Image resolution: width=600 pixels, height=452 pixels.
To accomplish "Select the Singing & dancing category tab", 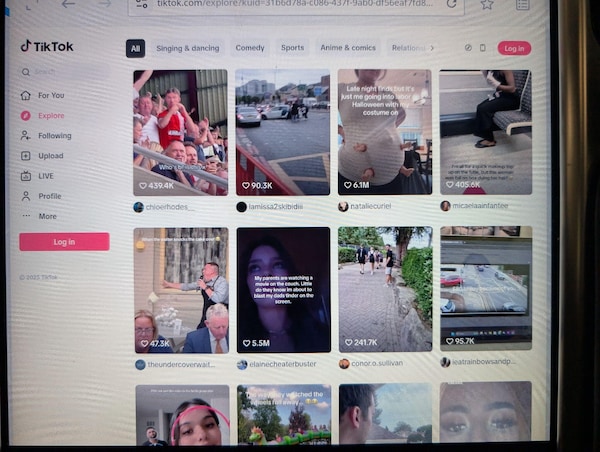I will pyautogui.click(x=188, y=48).
